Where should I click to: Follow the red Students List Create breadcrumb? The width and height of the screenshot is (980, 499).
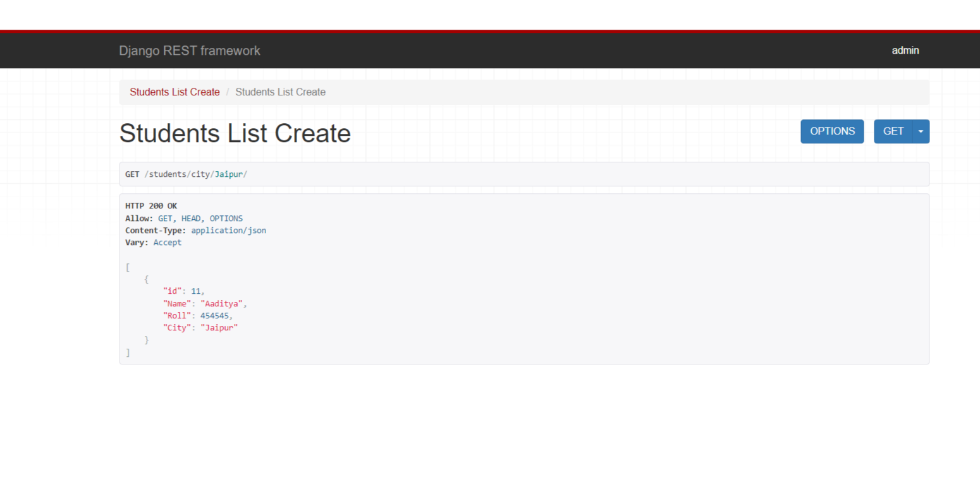click(x=175, y=92)
